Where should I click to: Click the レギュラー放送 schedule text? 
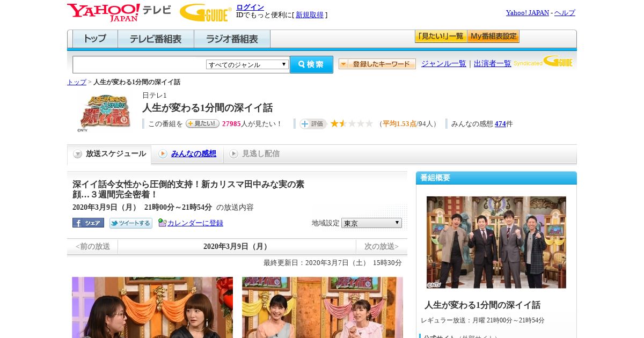482,320
